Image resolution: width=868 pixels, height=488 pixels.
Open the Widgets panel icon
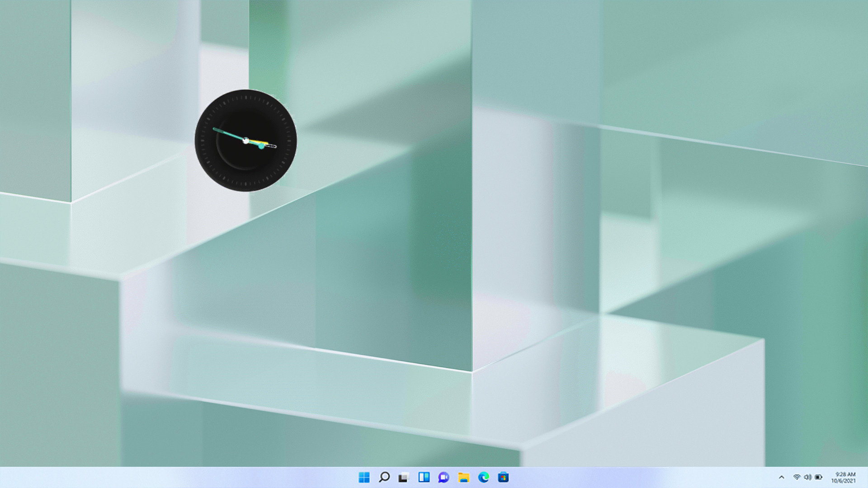pyautogui.click(x=424, y=477)
